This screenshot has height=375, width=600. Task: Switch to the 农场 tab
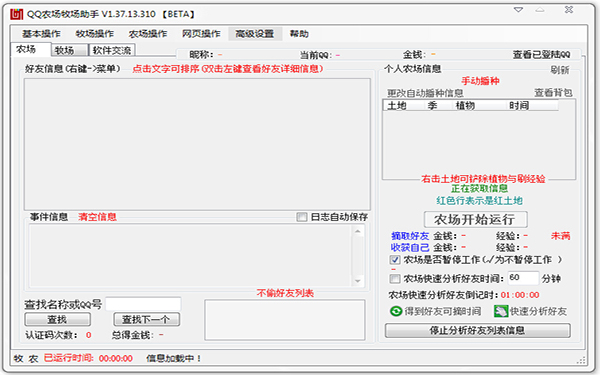pos(31,49)
